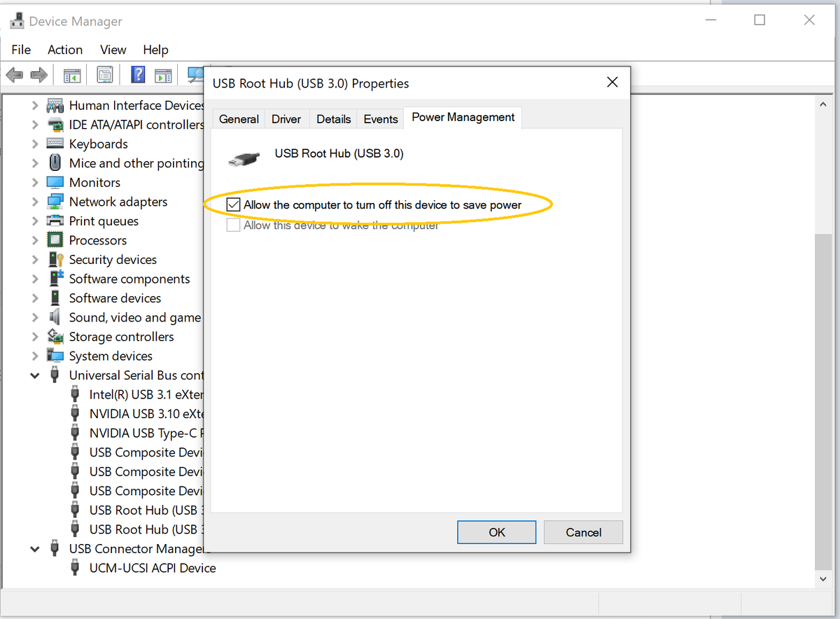Viewport: 840px width, 619px height.
Task: Toggle the Show/Hide Console Tree toolbar icon
Action: (72, 74)
